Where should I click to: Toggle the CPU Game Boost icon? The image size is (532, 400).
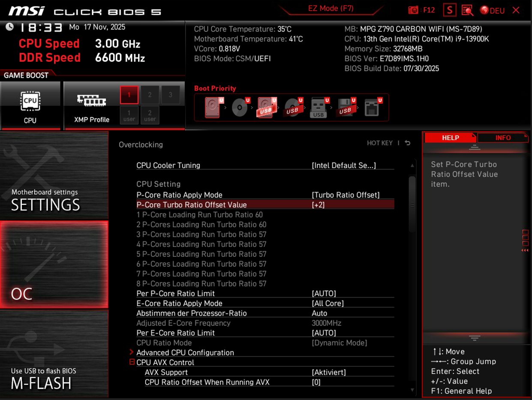point(30,106)
